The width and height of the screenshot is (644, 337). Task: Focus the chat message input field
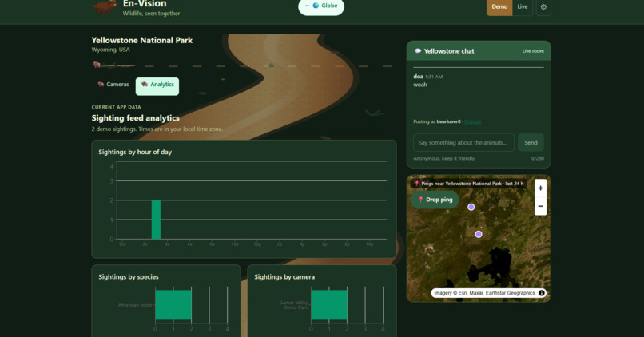coord(463,142)
